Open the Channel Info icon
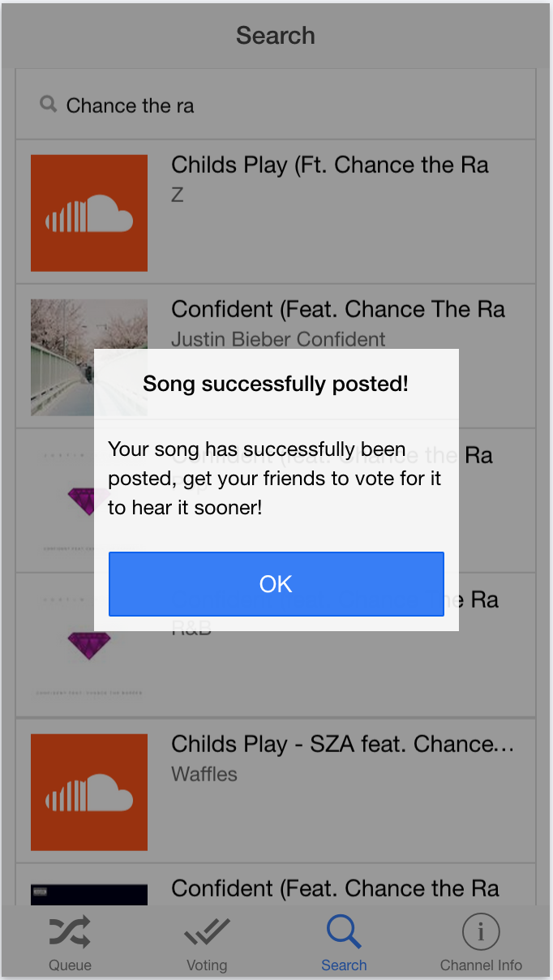Image resolution: width=553 pixels, height=980 pixels. 481,934
